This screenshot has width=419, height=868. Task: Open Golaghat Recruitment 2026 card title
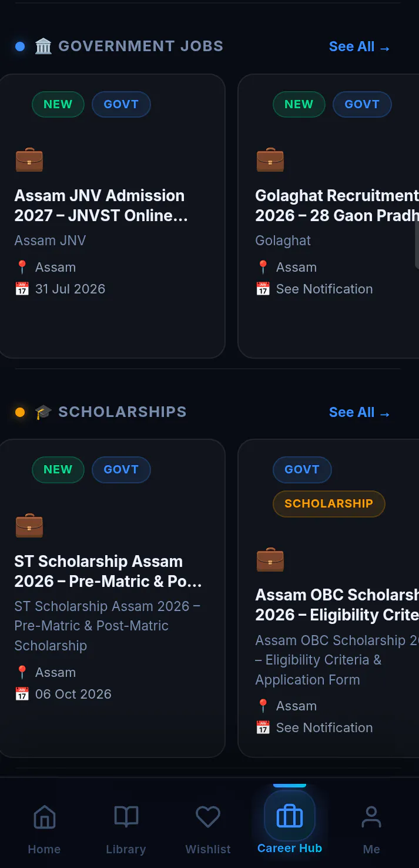click(337, 205)
